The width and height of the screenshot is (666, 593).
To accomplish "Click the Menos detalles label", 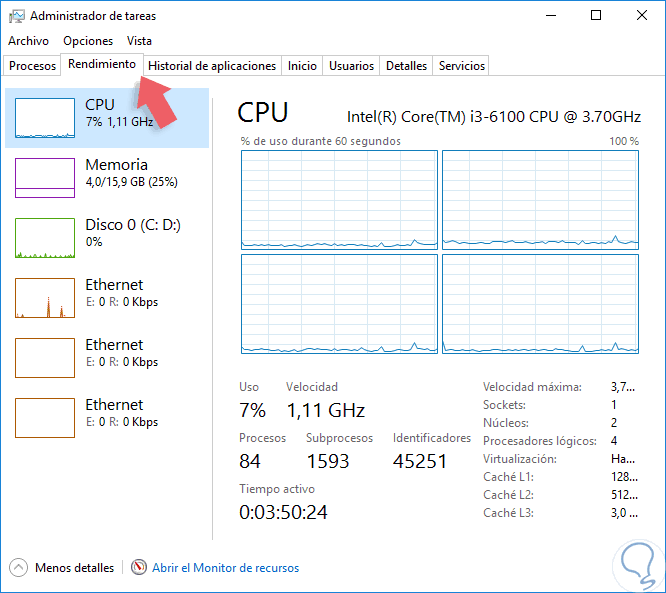I will point(74,568).
